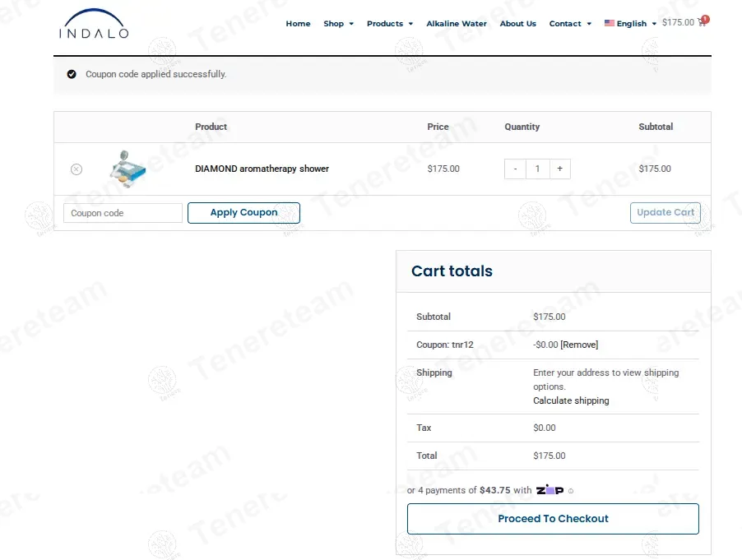Open the DIAMOND shower product thumbnail

pyautogui.click(x=128, y=169)
